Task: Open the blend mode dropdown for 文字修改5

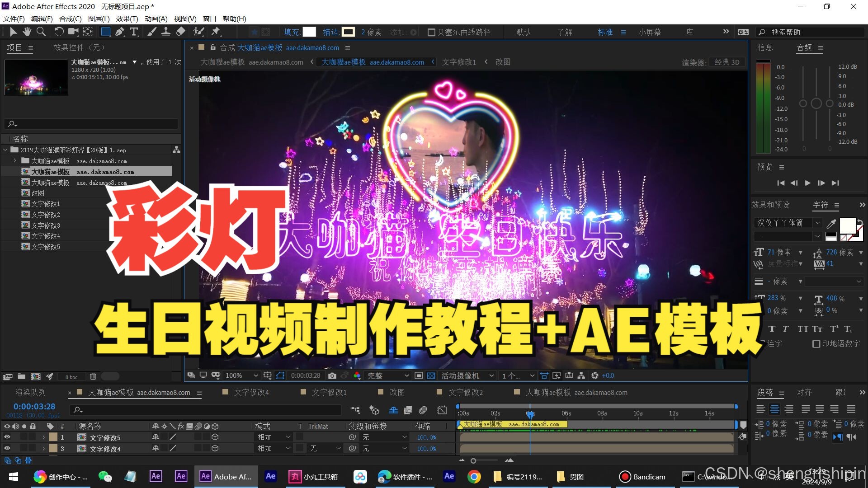Action: pyautogui.click(x=274, y=437)
